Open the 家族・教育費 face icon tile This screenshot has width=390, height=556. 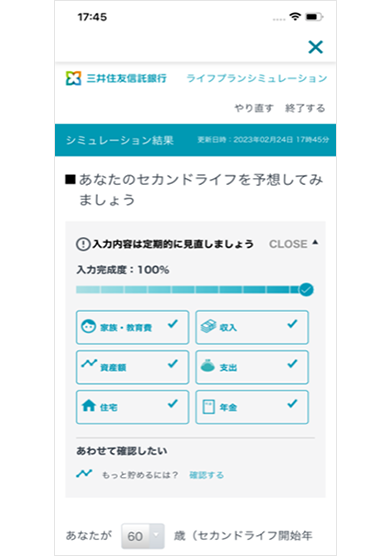88,326
